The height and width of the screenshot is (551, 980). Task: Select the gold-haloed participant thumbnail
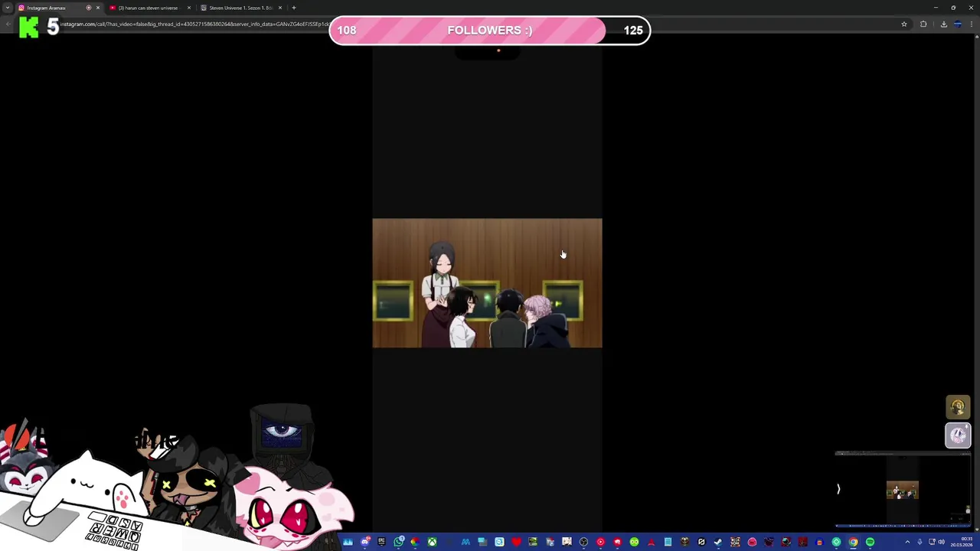pos(958,407)
